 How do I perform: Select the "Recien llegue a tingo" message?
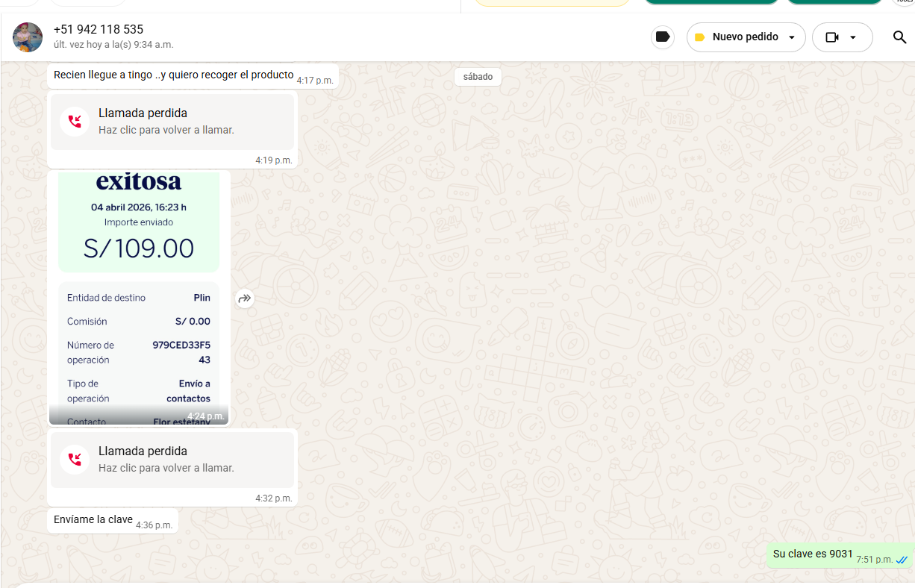coord(173,75)
